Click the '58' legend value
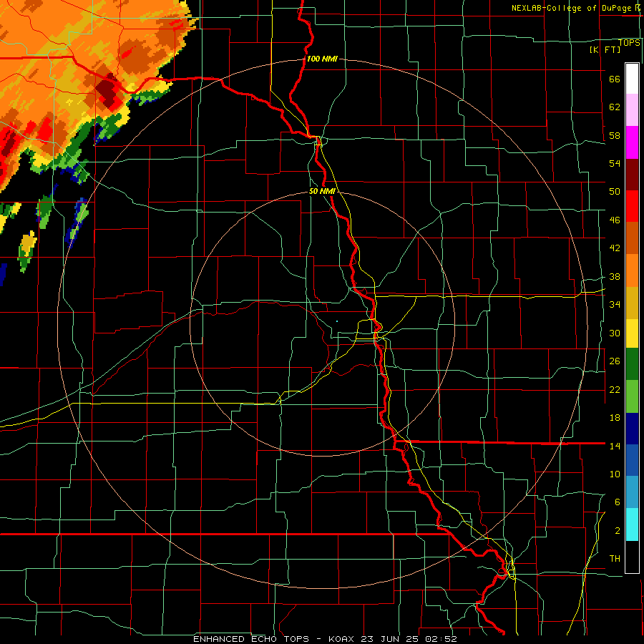This screenshot has width=644, height=644. 615,135
